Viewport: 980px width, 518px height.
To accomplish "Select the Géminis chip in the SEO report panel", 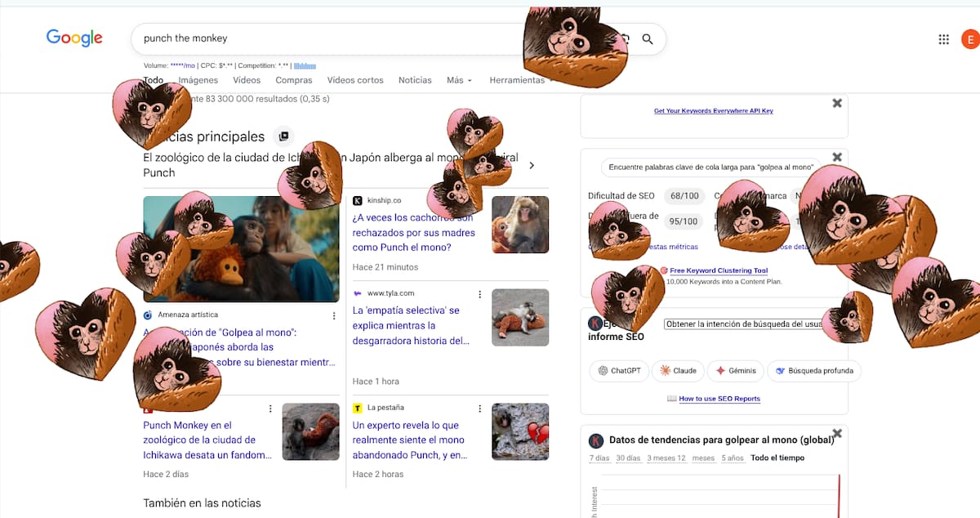I will 735,370.
